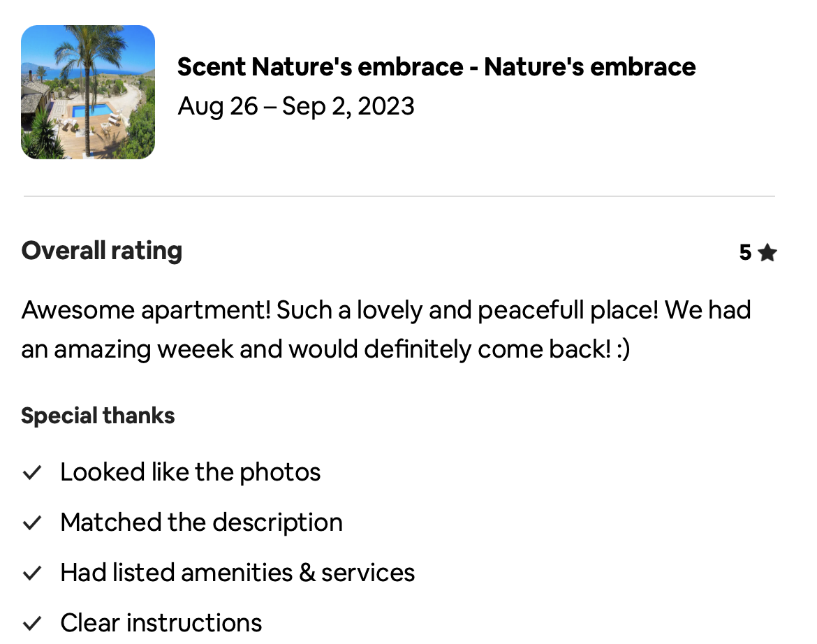Click the misspelled word "weeek" in the review

[196, 349]
